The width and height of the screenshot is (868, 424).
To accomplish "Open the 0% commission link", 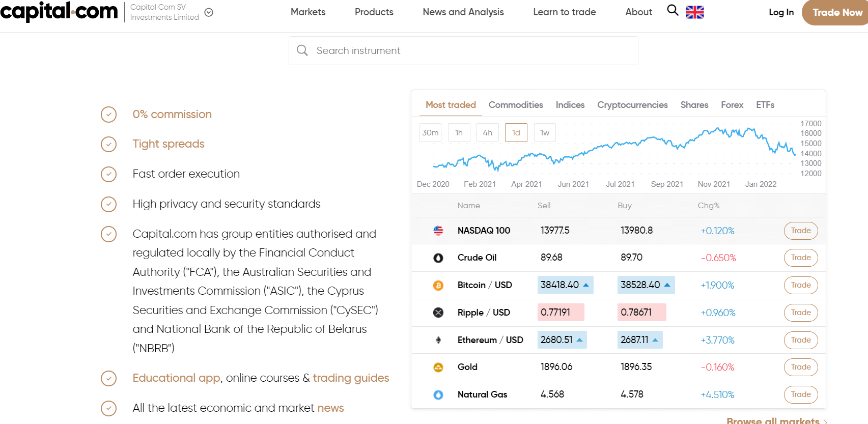I will 172,115.
